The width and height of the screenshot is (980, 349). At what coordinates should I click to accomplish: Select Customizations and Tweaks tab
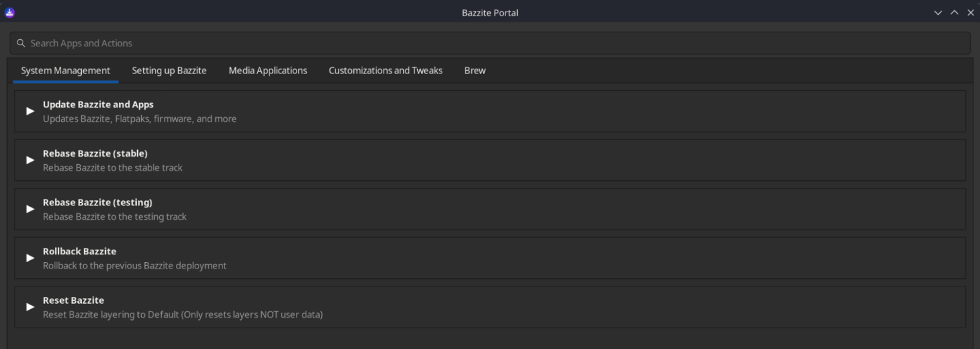[x=386, y=71]
